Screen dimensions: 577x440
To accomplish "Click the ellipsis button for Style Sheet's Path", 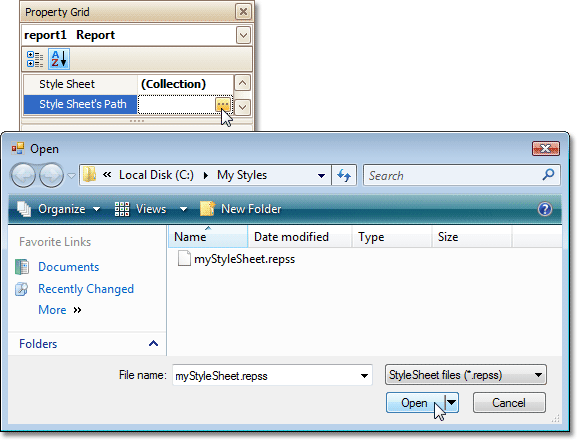I will pyautogui.click(x=223, y=105).
